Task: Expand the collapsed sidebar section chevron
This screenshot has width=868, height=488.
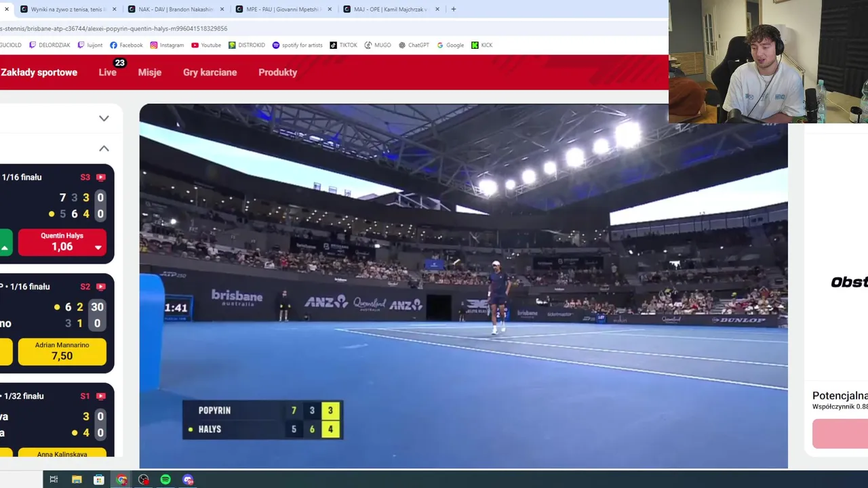Action: (x=104, y=118)
